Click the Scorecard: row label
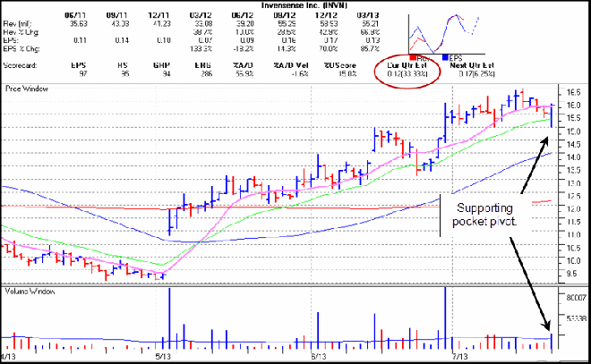 (20, 65)
